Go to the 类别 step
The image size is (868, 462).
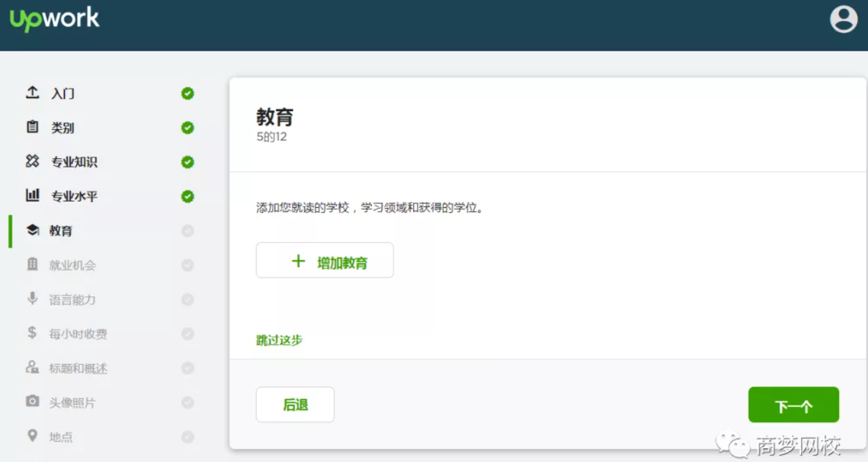pos(63,128)
